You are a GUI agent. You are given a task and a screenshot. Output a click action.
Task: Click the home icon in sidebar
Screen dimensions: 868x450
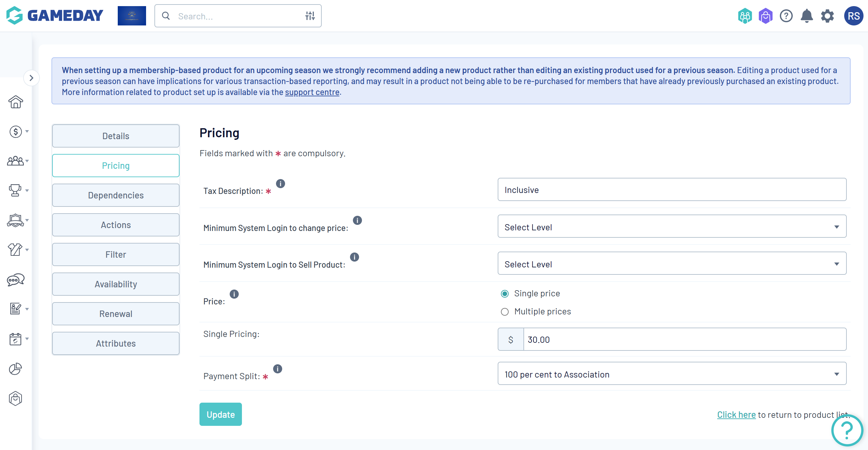pos(15,102)
